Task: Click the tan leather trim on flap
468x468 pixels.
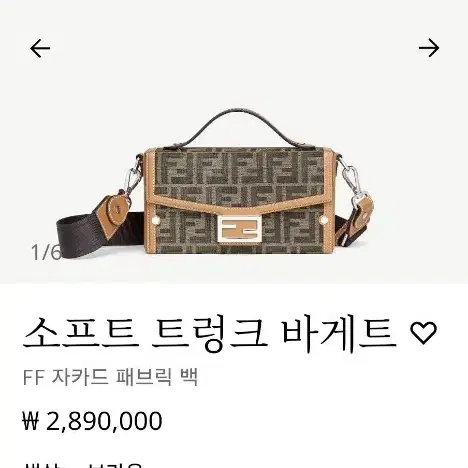Action: tap(241, 207)
